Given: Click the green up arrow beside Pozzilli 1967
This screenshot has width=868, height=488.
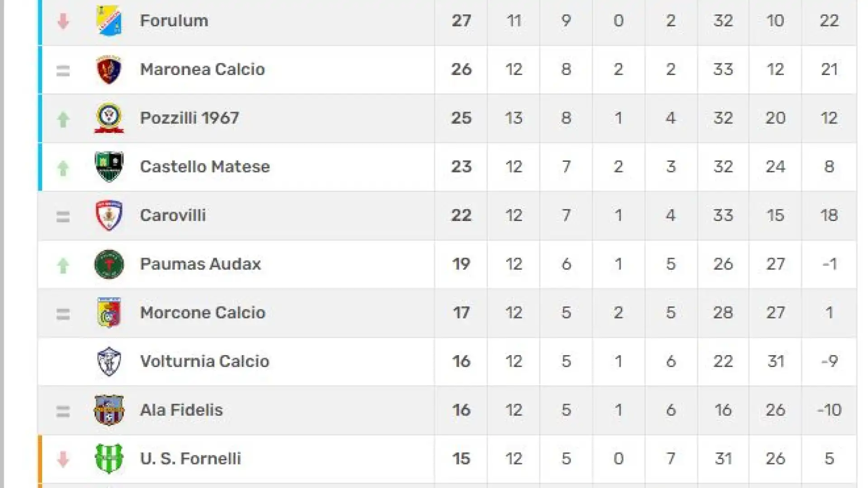Looking at the screenshot, I should click(63, 119).
